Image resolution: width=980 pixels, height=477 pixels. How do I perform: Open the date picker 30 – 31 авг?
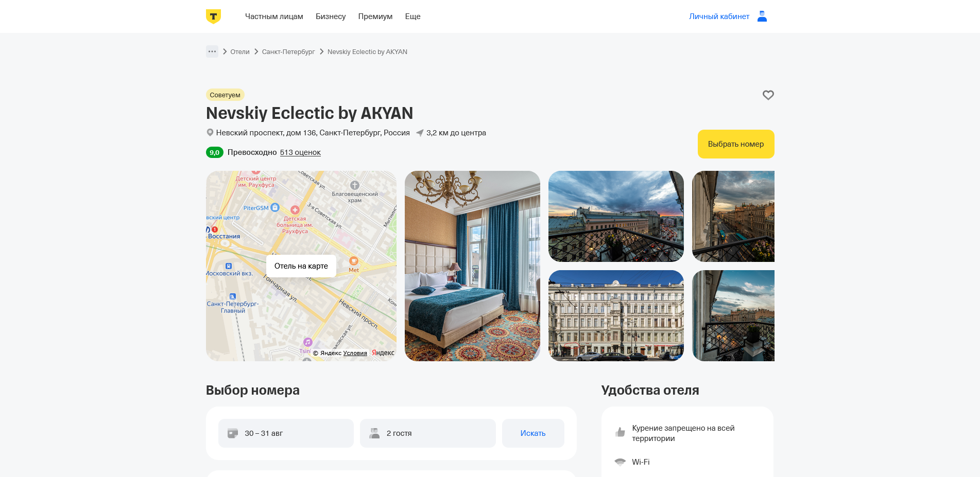pyautogui.click(x=286, y=433)
